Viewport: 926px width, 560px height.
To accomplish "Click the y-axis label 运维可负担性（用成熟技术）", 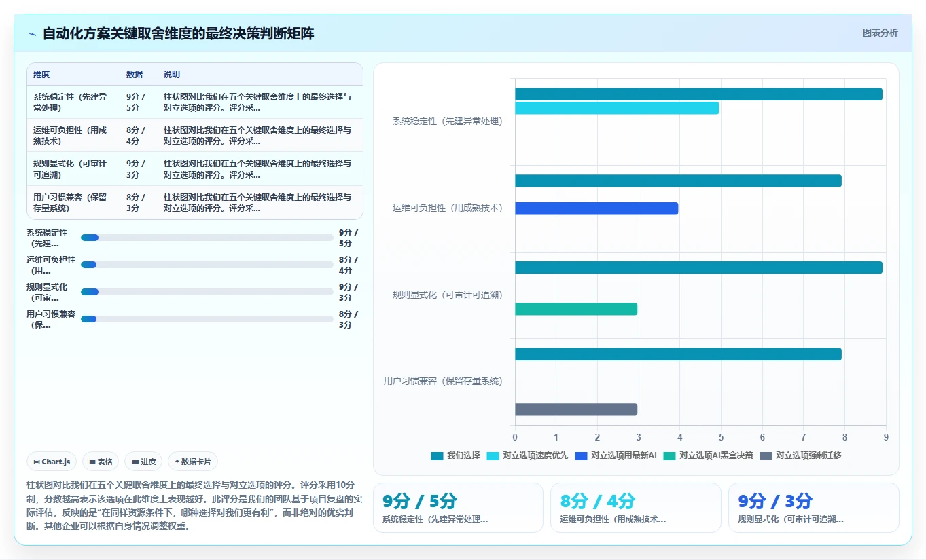I will coord(448,208).
